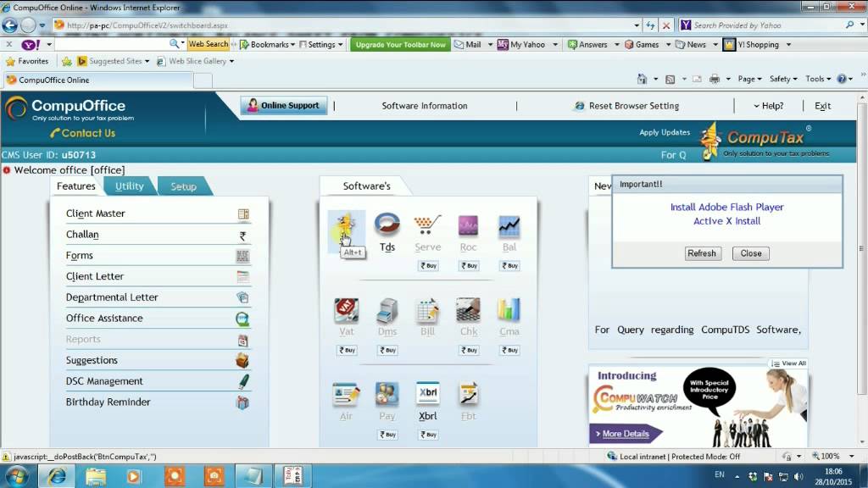Click the Windows Start orb
868x488 pixels.
[17, 476]
